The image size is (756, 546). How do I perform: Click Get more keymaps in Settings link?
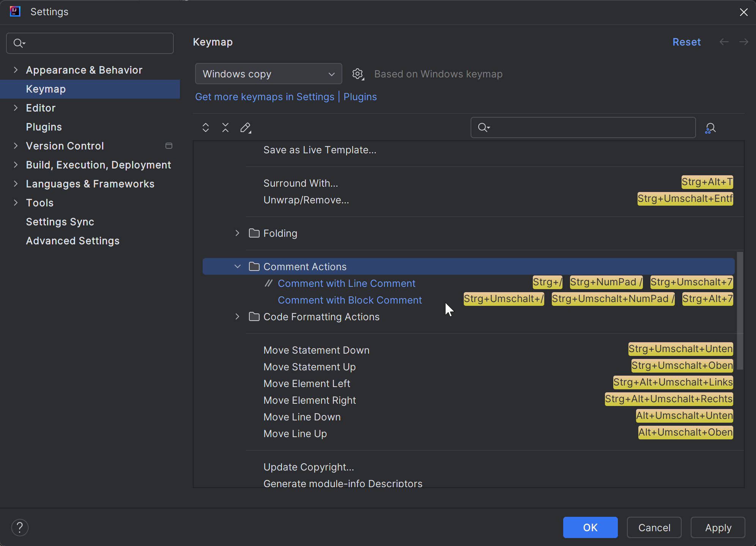point(264,97)
